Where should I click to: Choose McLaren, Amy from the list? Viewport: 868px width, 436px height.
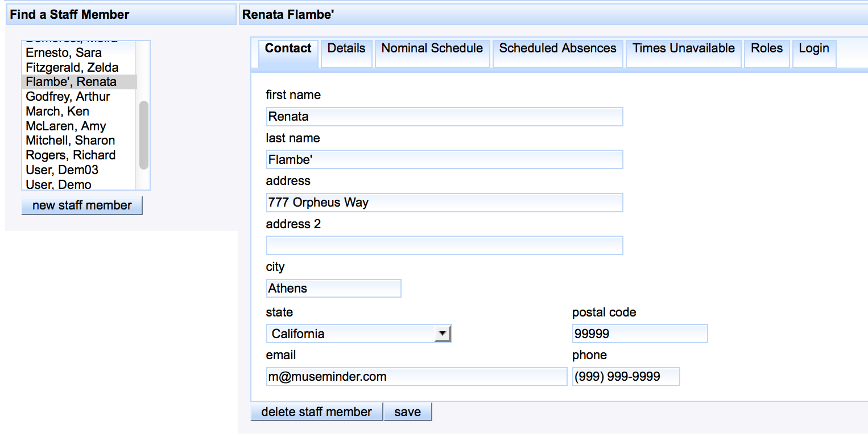65,126
